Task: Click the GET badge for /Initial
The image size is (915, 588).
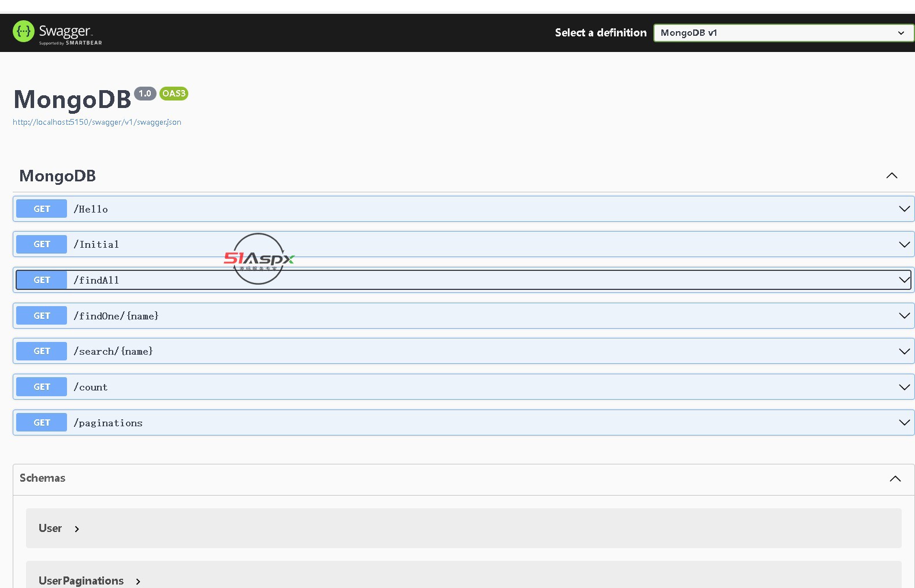Action: coord(42,244)
